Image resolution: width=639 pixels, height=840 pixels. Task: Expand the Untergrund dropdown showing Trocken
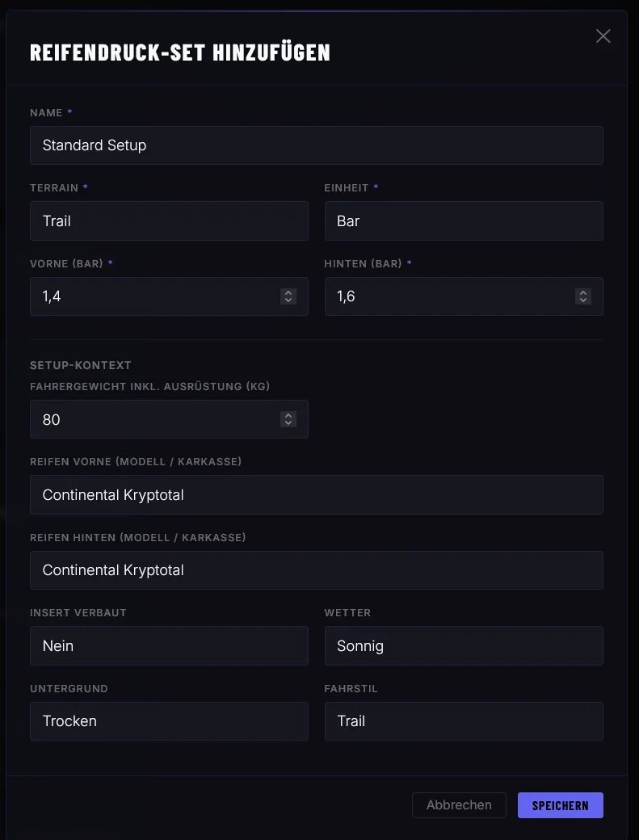tap(169, 721)
